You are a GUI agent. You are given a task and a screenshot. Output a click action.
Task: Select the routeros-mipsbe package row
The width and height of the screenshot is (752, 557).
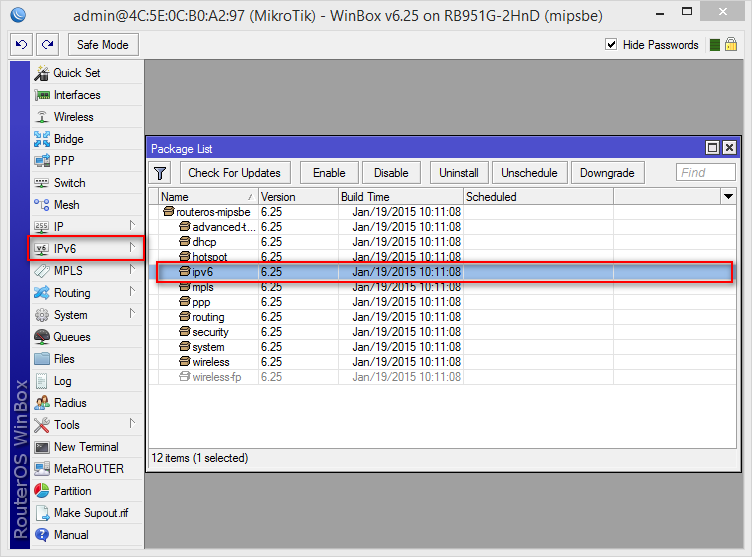(x=442, y=212)
